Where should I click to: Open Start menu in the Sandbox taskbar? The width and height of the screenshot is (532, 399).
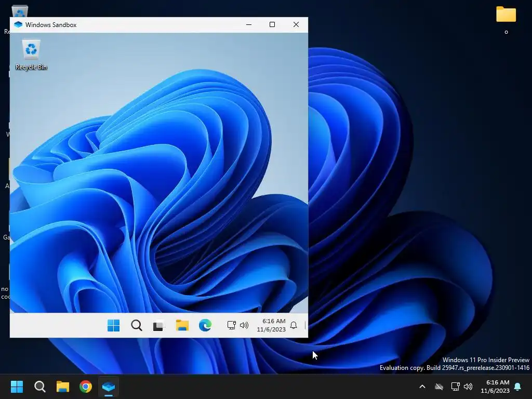coord(113,325)
